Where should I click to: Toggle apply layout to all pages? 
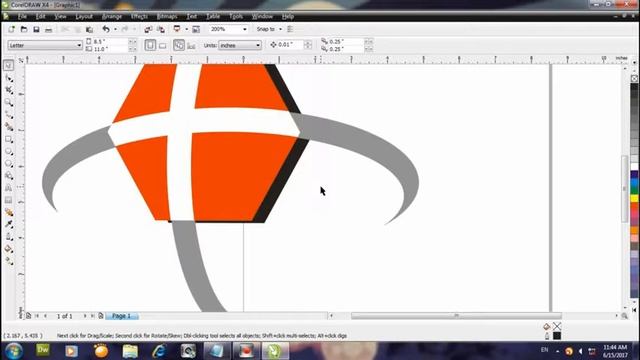click(179, 45)
